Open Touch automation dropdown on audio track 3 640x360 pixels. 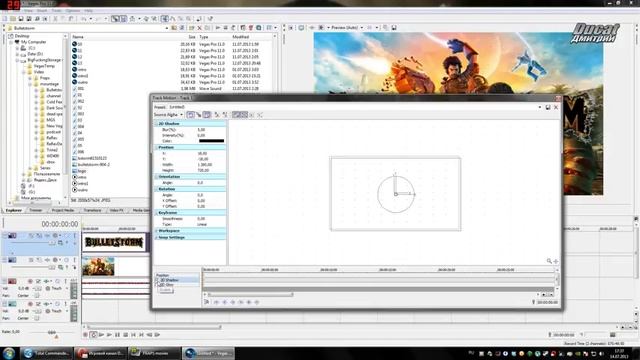coord(67,288)
